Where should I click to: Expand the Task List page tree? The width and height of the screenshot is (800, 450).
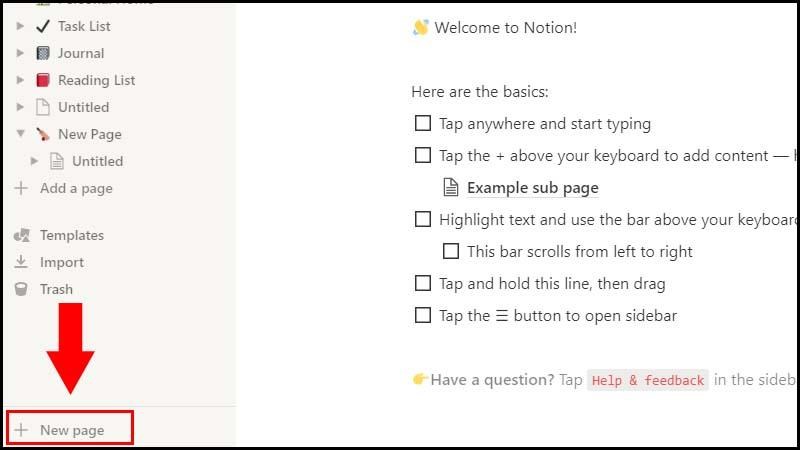click(20, 26)
